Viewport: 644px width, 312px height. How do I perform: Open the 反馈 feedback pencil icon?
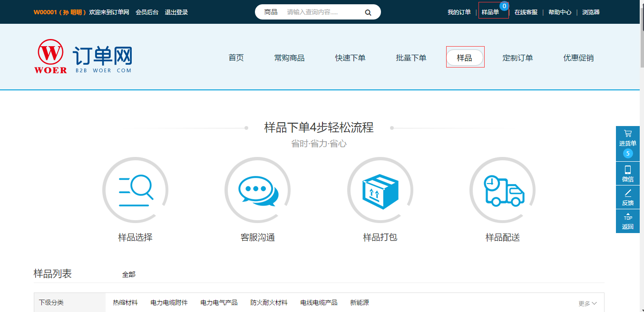coord(627,195)
